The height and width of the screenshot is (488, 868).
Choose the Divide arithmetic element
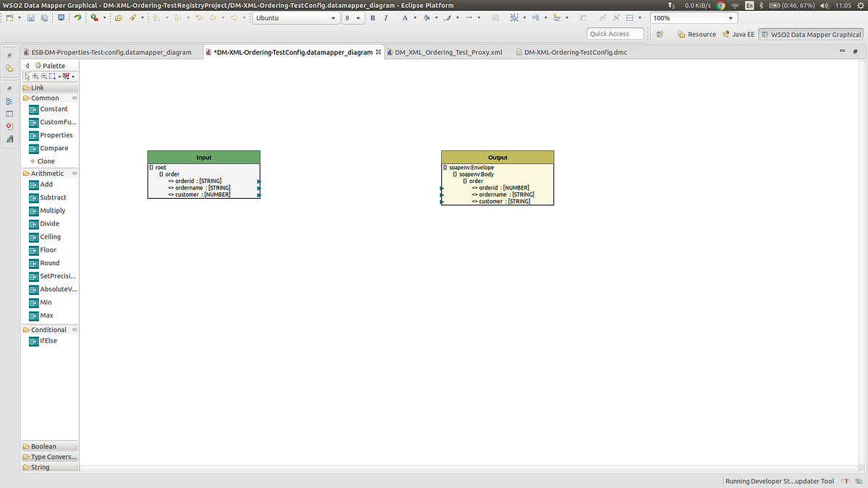[x=46, y=223]
